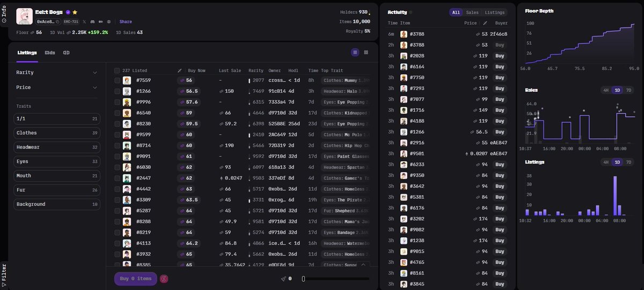This screenshot has width=644, height=290.
Task: Switch to list view icon
Action: click(355, 53)
